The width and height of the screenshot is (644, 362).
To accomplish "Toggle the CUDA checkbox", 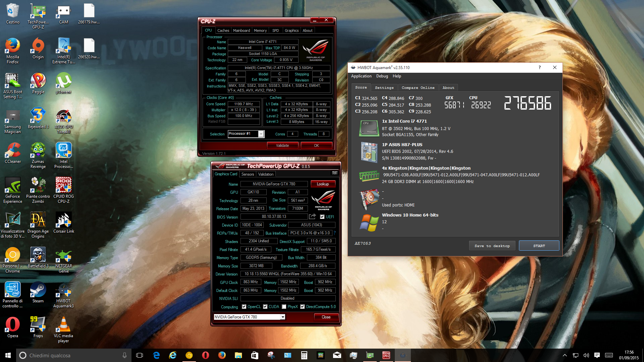I will pos(265,307).
